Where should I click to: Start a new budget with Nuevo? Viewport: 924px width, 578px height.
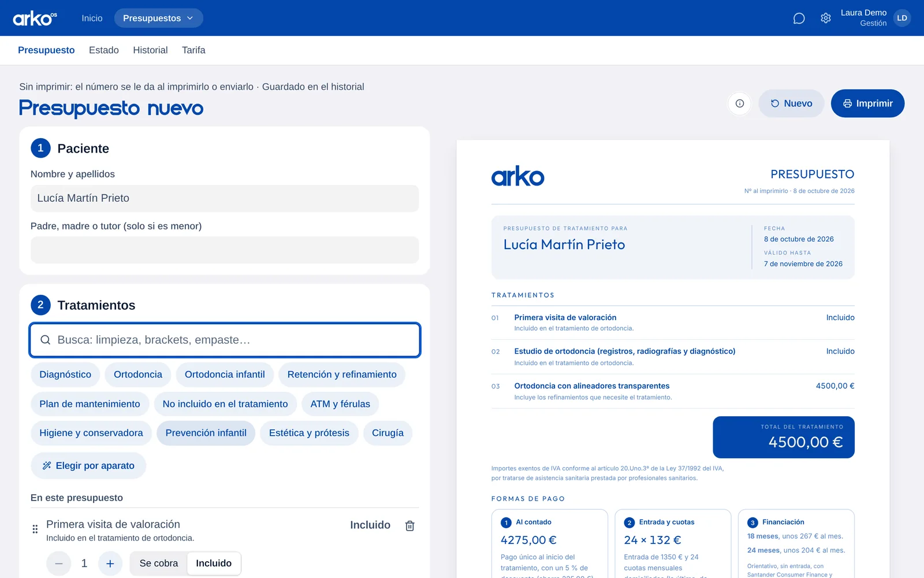[x=791, y=103]
